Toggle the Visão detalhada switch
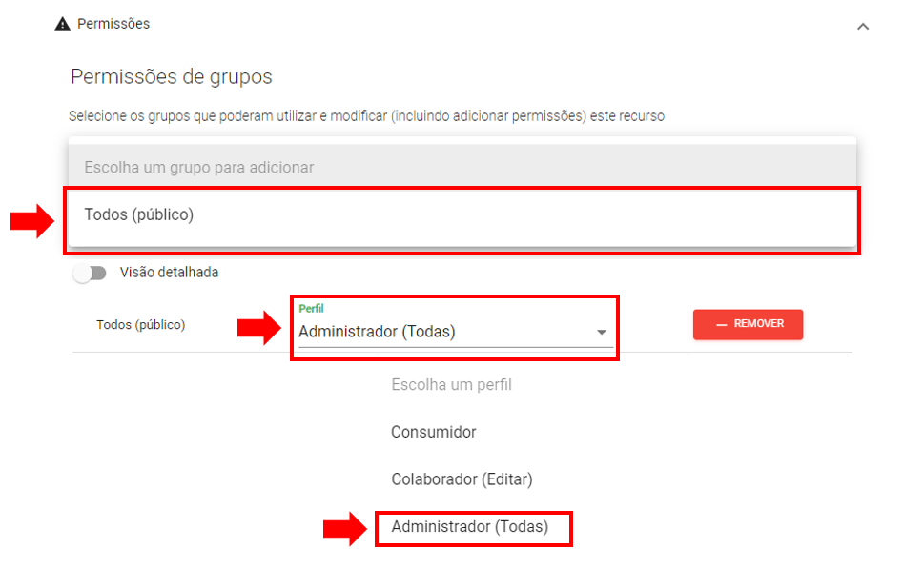924x570 pixels. pyautogui.click(x=91, y=273)
